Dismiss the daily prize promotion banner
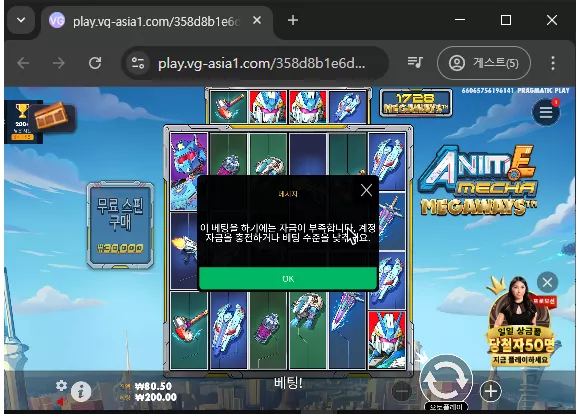 pos(547,282)
